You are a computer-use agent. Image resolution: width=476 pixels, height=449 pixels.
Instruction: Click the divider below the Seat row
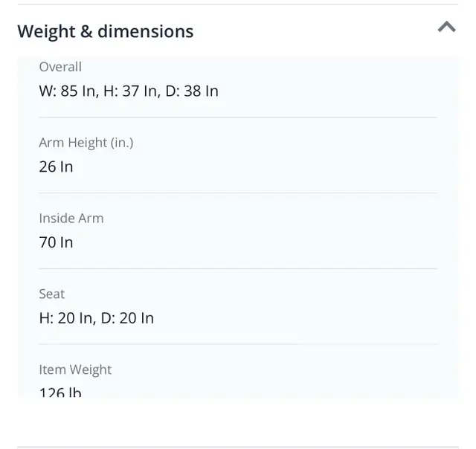238,344
